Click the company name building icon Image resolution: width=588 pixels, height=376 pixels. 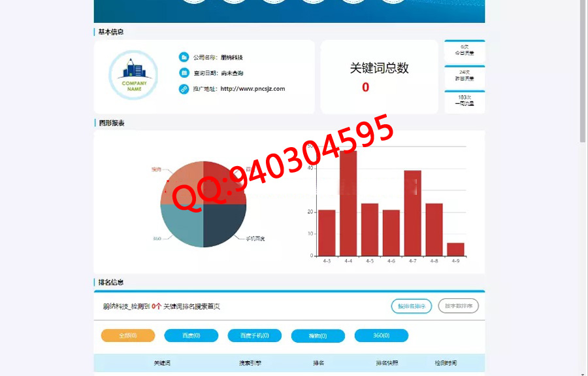pos(184,58)
